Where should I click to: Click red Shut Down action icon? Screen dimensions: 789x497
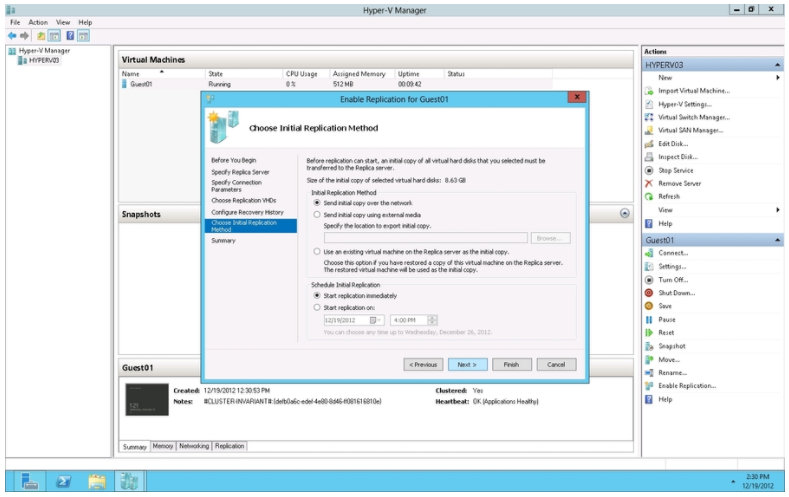tap(649, 293)
